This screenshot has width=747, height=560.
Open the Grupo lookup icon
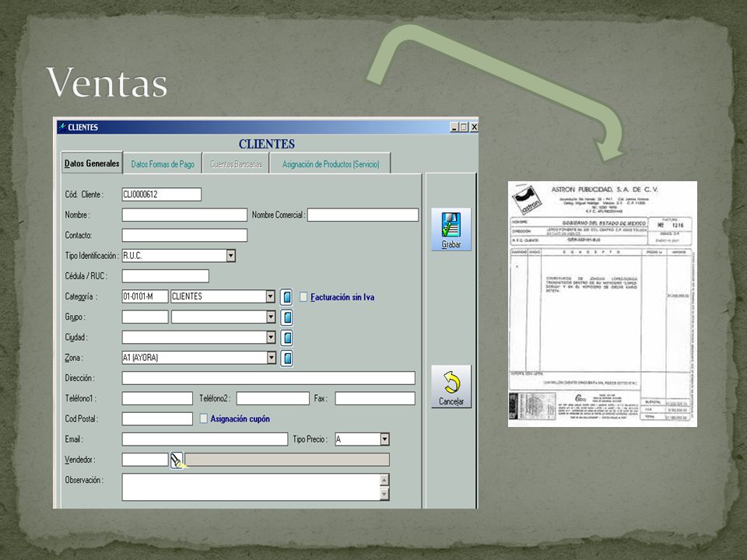(286, 317)
